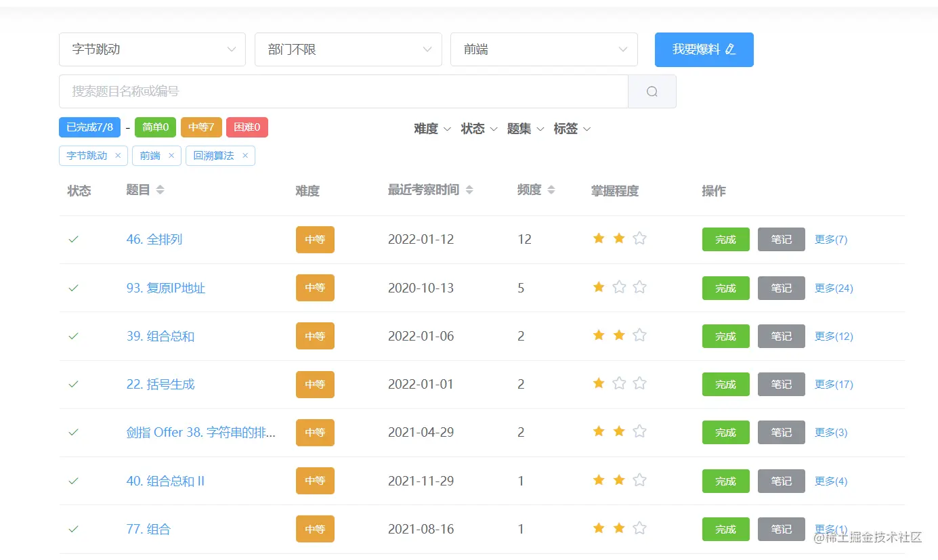Screen dimensions: 938x560
Task: Click 笔记 button in 剑指 Offer 38 row
Action: [x=781, y=432]
